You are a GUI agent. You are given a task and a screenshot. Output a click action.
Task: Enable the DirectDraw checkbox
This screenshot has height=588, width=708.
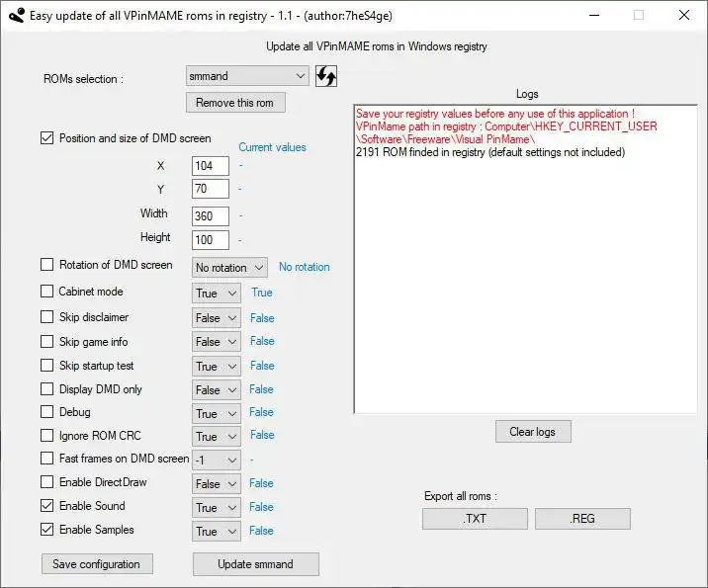click(x=46, y=482)
